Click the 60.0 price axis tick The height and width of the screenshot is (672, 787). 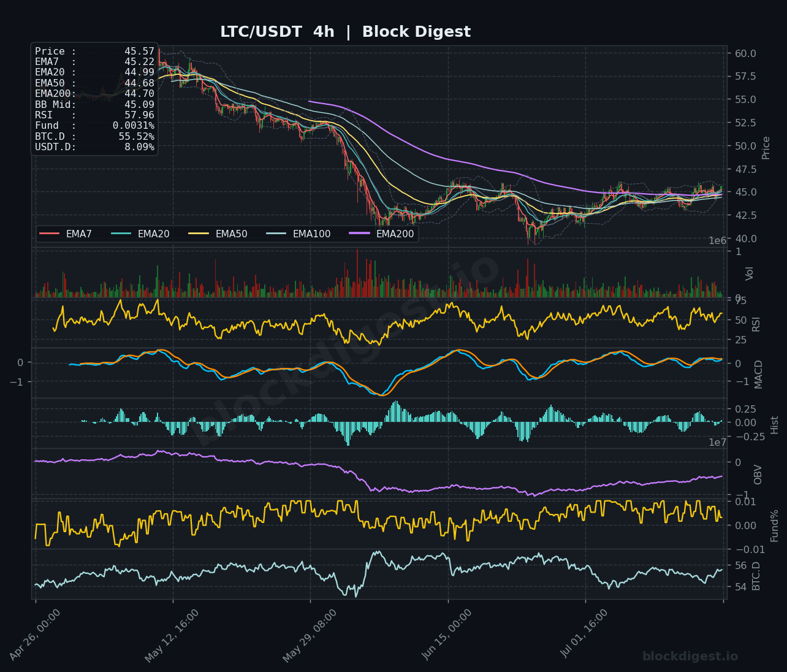(745, 53)
